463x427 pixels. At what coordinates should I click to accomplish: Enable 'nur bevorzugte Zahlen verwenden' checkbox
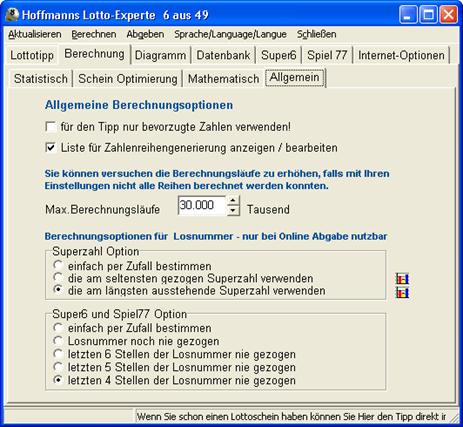[x=51, y=127]
